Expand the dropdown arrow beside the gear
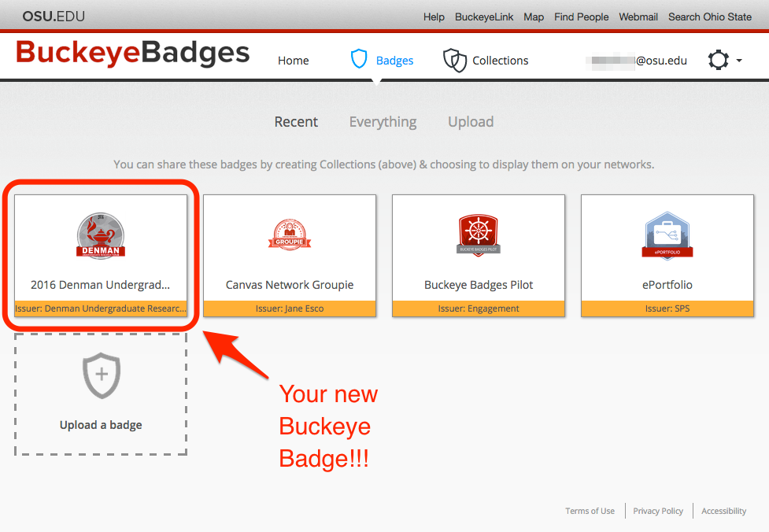Screen dimensions: 769x532 tap(739, 61)
